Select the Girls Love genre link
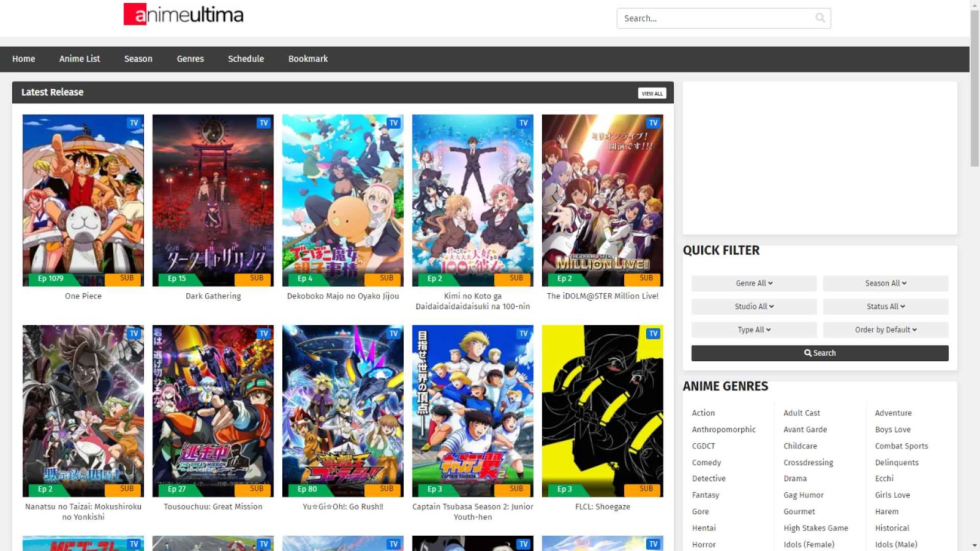980x551 pixels. coord(893,495)
